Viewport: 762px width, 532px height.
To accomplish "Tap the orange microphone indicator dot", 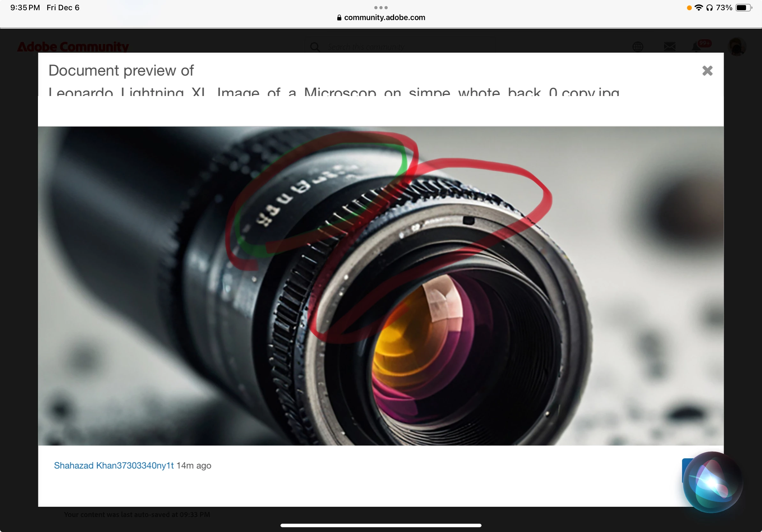I will click(689, 8).
